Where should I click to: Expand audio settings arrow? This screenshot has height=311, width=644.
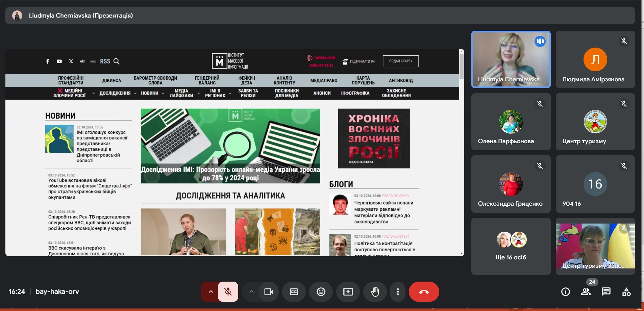pos(210,292)
